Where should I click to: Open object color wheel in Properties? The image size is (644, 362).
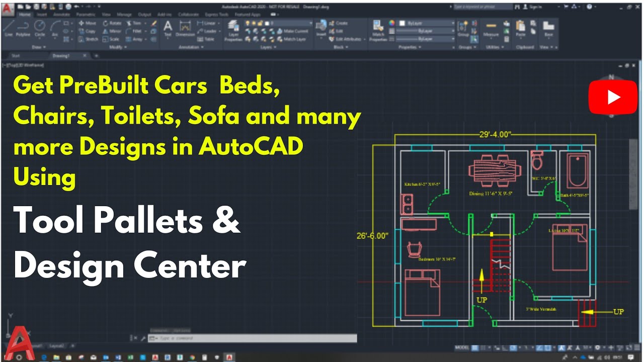pyautogui.click(x=392, y=23)
